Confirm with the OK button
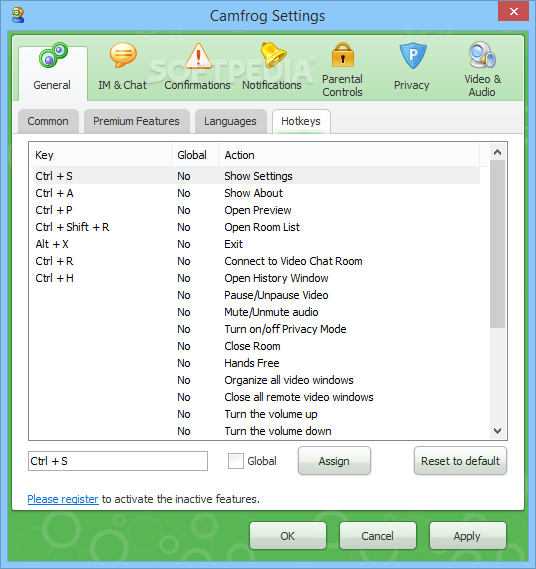This screenshot has width=536, height=569. [288, 536]
